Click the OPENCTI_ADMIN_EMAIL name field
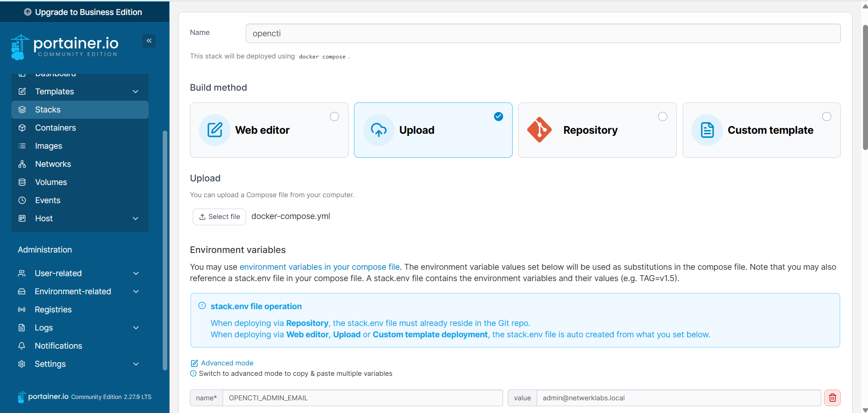 click(x=363, y=398)
